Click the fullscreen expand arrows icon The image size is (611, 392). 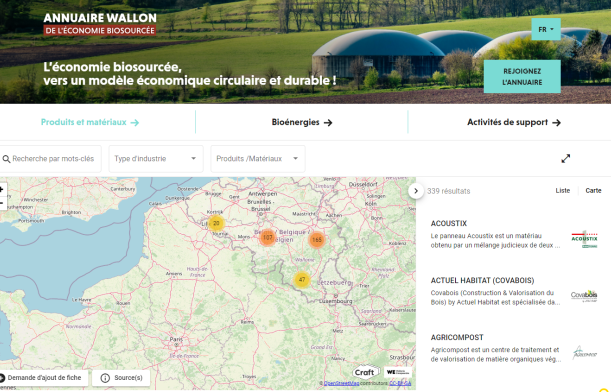[565, 159]
